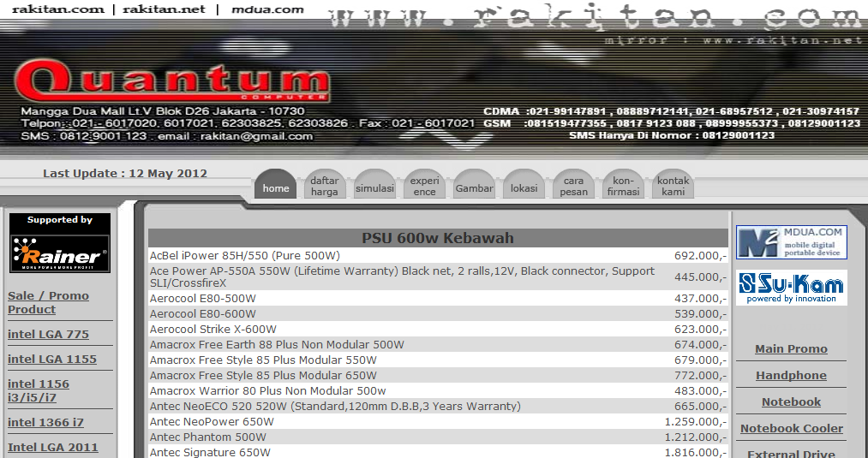The height and width of the screenshot is (458, 868).
Task: Click the SMS Hanya Di Nomor text
Action: point(672,135)
